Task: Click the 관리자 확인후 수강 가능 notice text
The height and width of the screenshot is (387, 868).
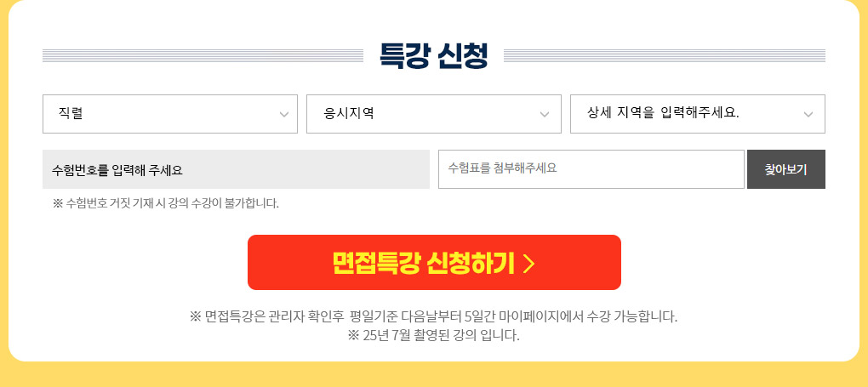Action: (x=433, y=316)
